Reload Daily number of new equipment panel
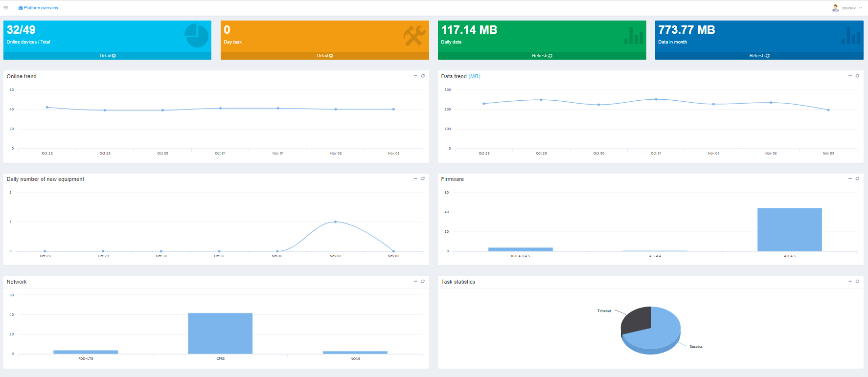Viewport: 868px width, 377px height. tap(423, 178)
